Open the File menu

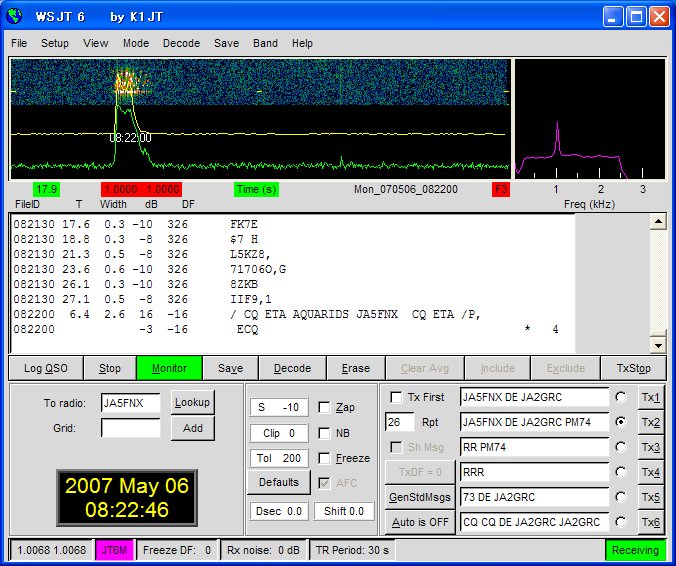click(19, 43)
